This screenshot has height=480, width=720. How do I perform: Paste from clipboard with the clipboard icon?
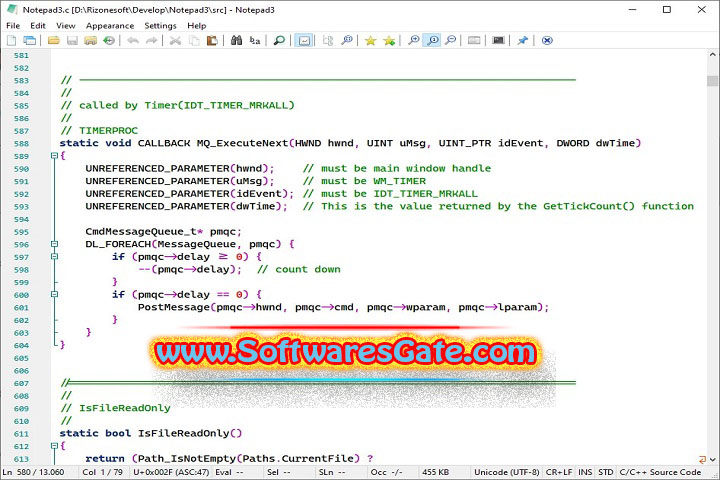pyautogui.click(x=212, y=41)
